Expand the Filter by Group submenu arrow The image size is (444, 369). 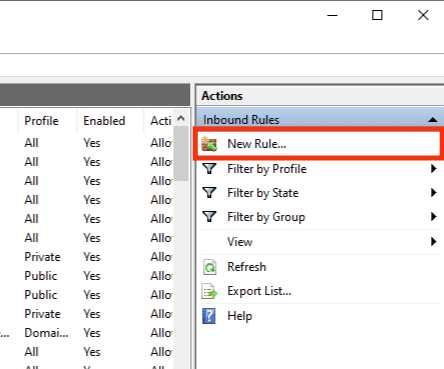[x=433, y=217]
